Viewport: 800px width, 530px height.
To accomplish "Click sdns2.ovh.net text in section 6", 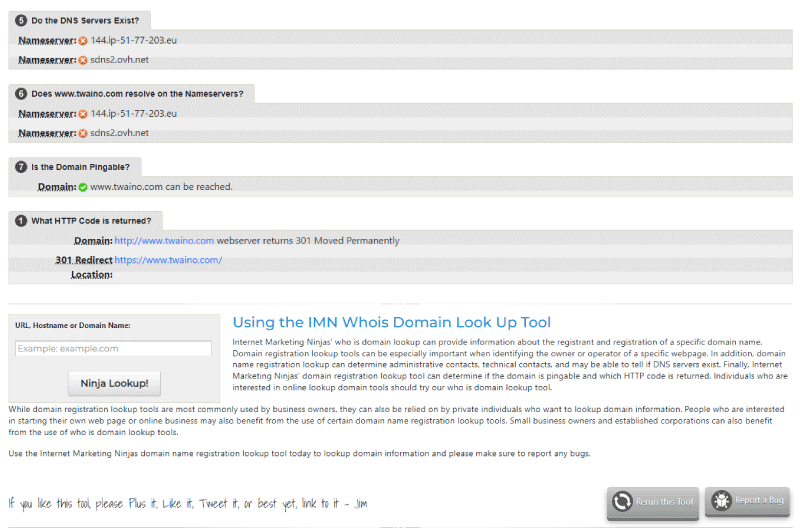I will click(119, 133).
